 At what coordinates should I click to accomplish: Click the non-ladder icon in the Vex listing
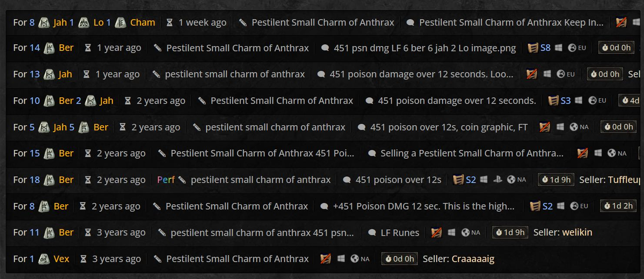point(325,259)
